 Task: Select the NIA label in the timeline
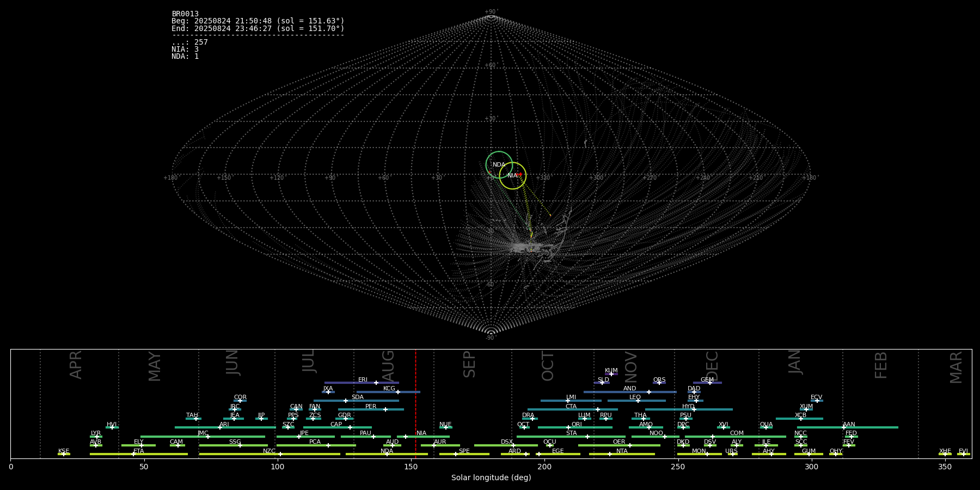(x=421, y=433)
